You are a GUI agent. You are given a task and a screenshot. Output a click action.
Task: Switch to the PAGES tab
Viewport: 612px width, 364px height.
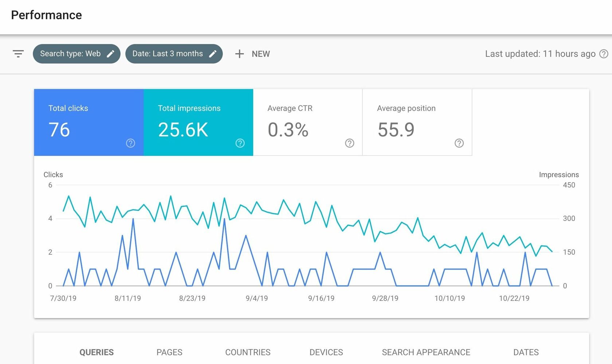point(169,352)
